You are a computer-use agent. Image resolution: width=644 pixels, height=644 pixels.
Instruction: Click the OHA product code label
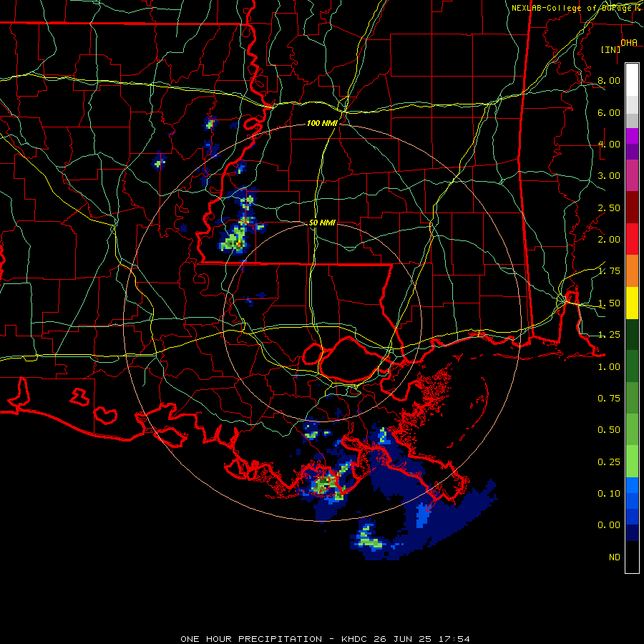629,42
